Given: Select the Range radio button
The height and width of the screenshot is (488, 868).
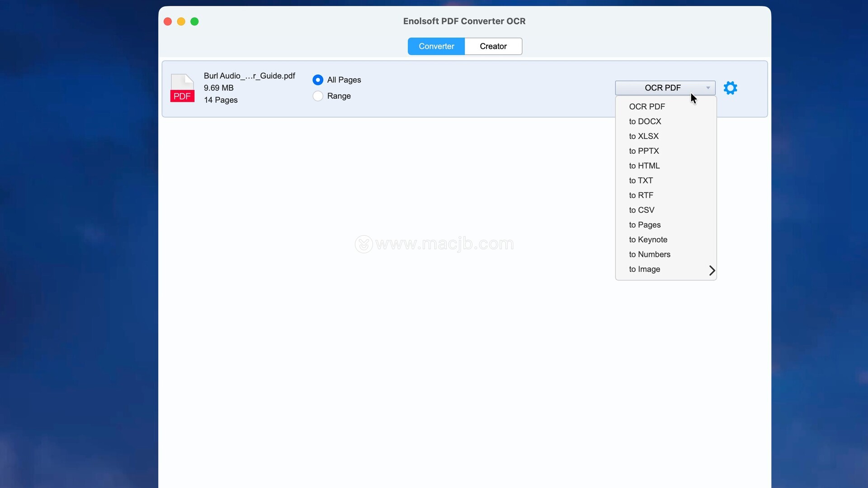Looking at the screenshot, I should (x=318, y=96).
